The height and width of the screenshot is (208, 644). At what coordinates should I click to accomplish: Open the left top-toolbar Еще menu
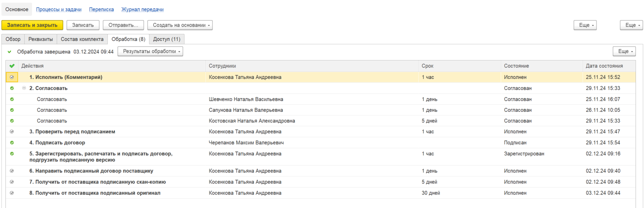(585, 25)
